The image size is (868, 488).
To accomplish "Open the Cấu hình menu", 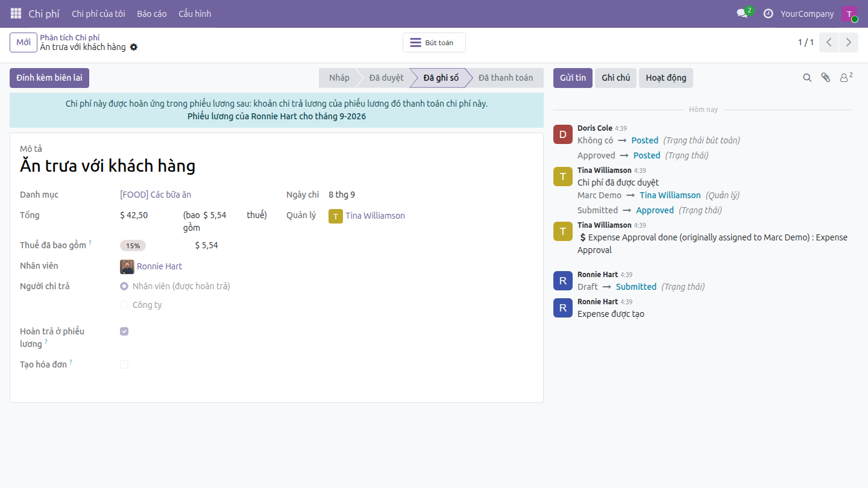I will tap(195, 13).
